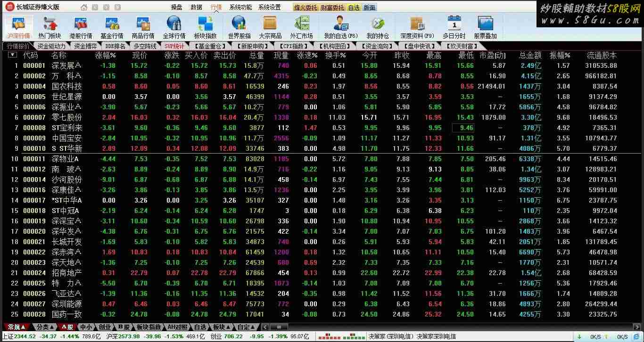Open the 数据 menu
The height and width of the screenshot is (342, 644).
pos(196,7)
